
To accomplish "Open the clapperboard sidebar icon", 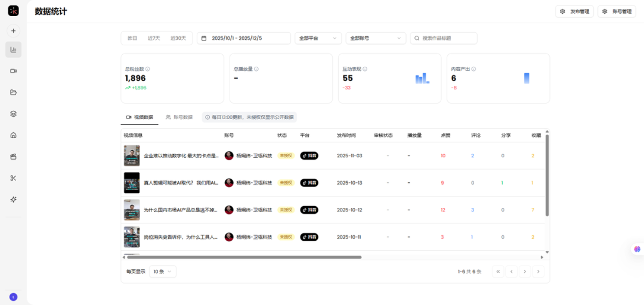I will (13, 157).
